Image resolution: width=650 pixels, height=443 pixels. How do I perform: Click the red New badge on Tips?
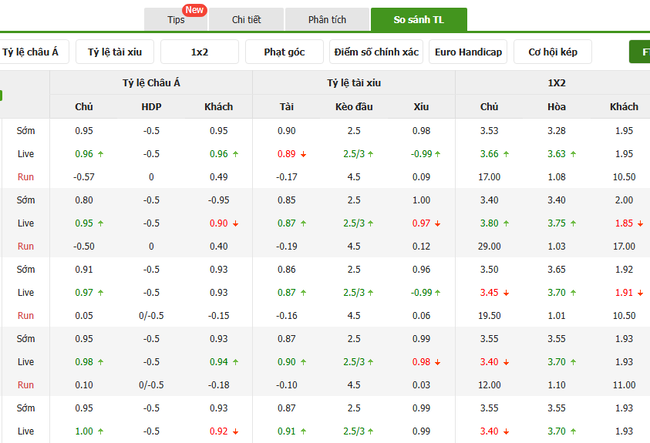point(222,10)
